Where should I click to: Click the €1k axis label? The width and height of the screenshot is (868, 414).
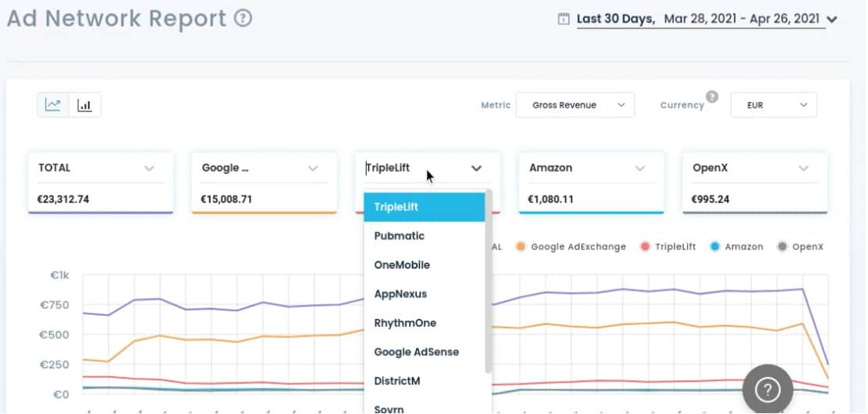pos(60,275)
